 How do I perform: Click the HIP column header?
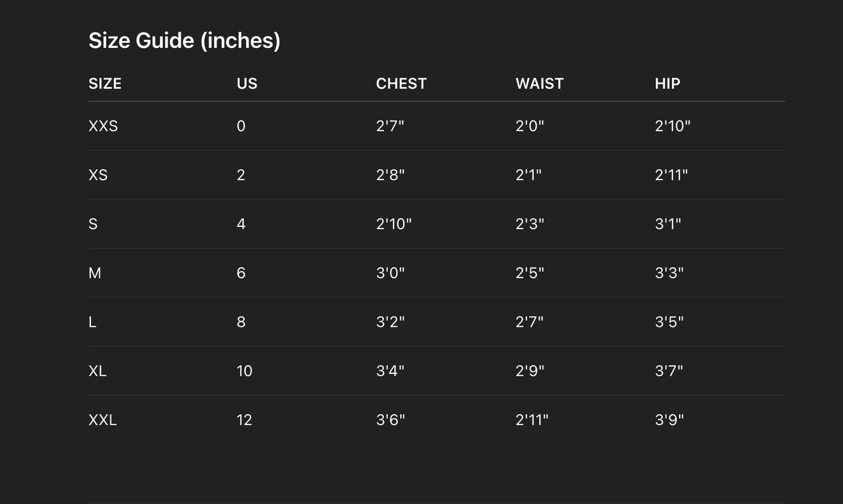[667, 83]
